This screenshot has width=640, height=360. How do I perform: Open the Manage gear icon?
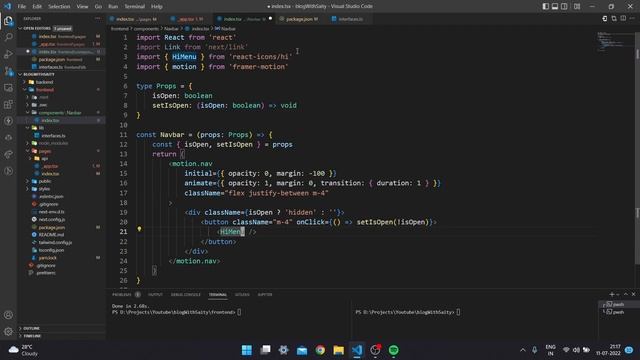pos(8,331)
